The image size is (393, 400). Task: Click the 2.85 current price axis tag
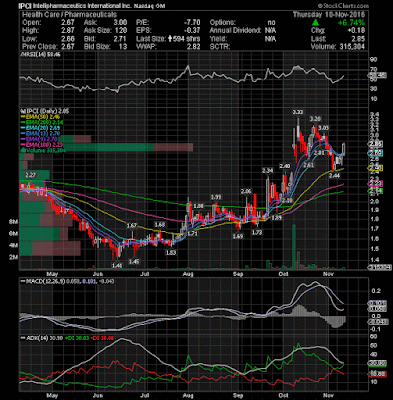point(376,144)
